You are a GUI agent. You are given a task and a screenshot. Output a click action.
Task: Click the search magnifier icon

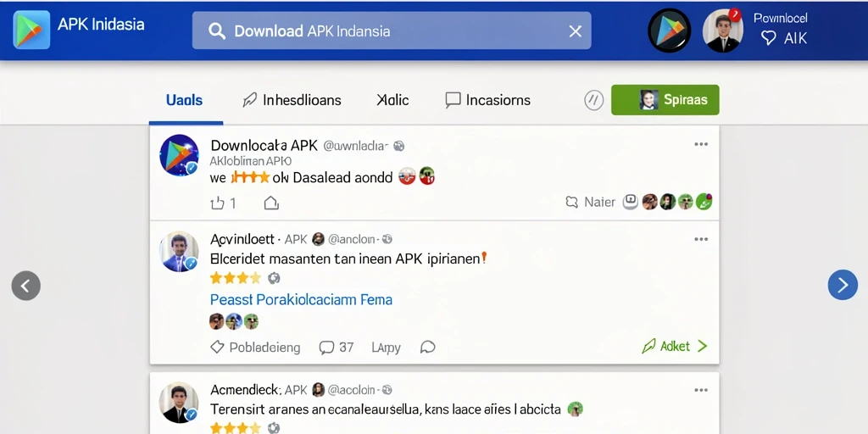216,31
